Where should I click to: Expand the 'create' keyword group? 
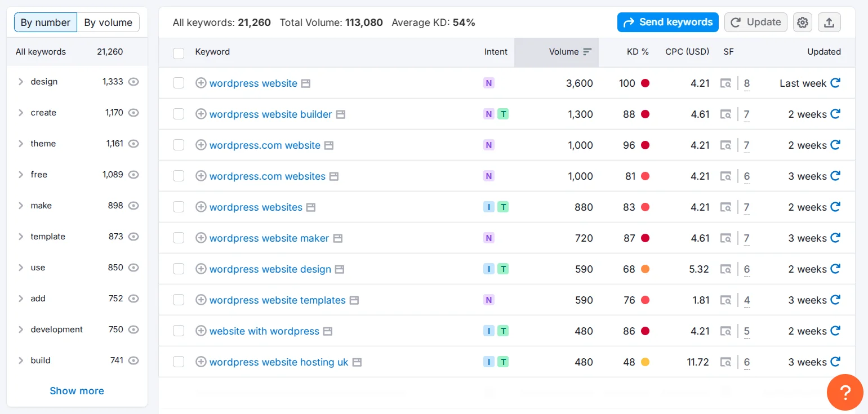click(x=21, y=113)
